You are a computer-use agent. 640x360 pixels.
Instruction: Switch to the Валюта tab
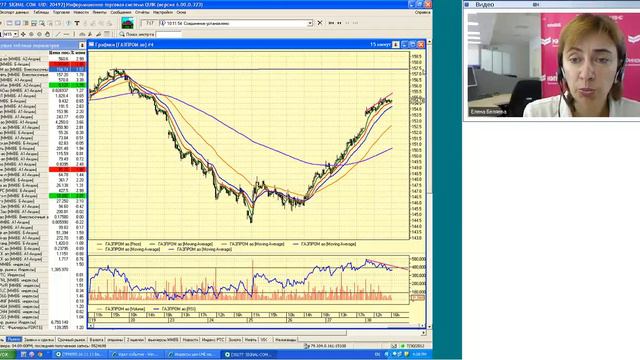96,340
